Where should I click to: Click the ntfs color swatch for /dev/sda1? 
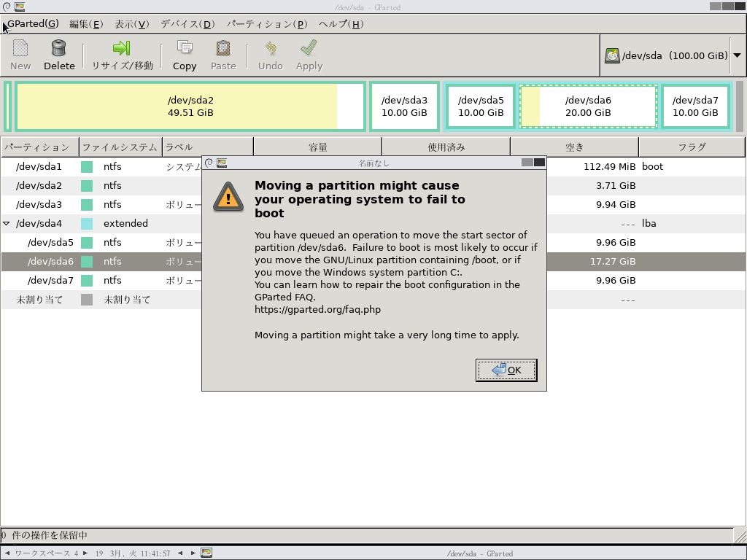(87, 167)
